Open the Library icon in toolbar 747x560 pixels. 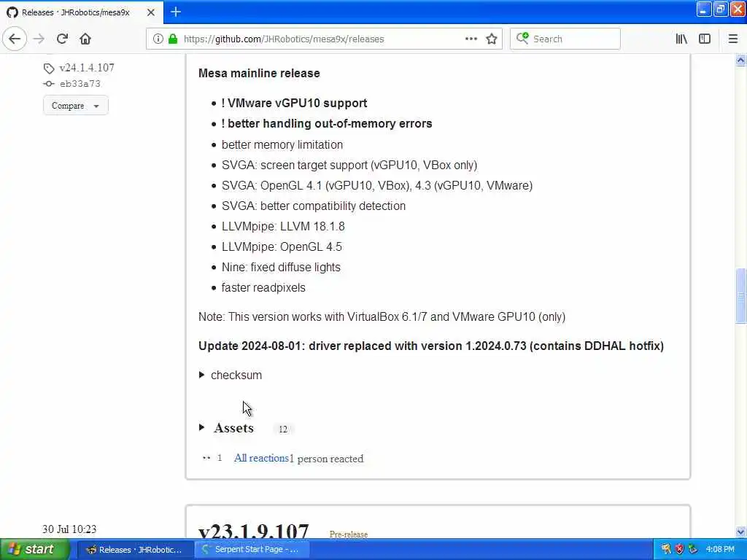coord(681,39)
